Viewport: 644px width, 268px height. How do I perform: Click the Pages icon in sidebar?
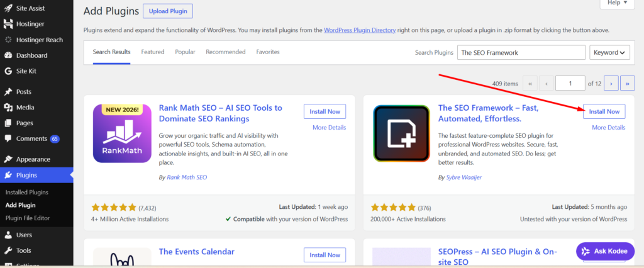8,123
